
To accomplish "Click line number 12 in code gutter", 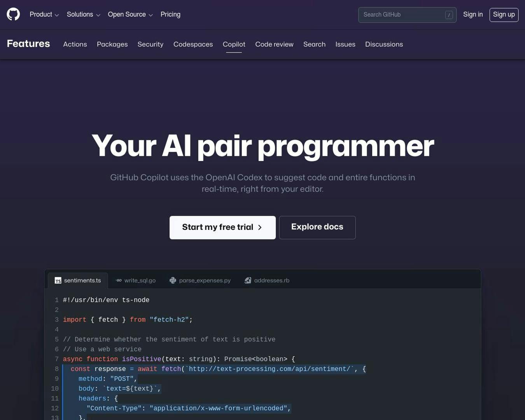I will 55,408.
